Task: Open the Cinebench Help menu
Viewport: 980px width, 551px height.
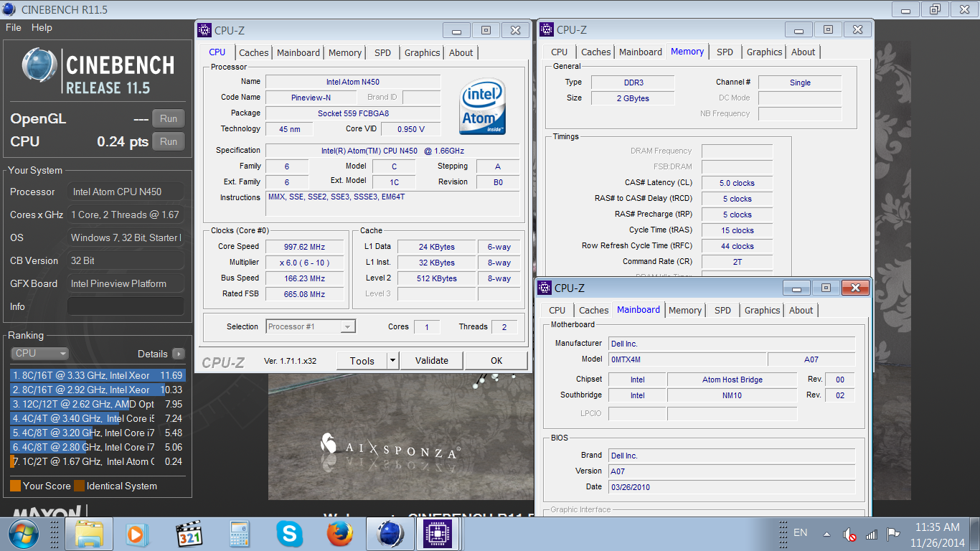Action: 42,27
